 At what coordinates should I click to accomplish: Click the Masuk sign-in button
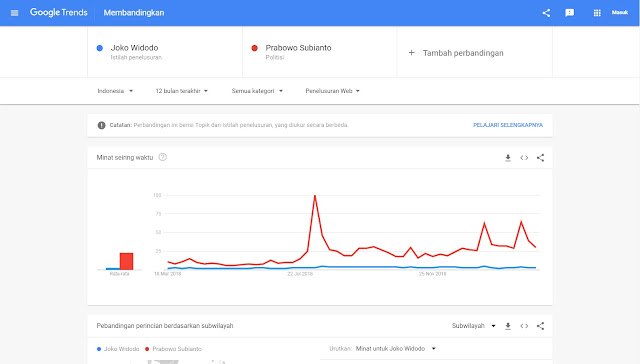click(620, 13)
